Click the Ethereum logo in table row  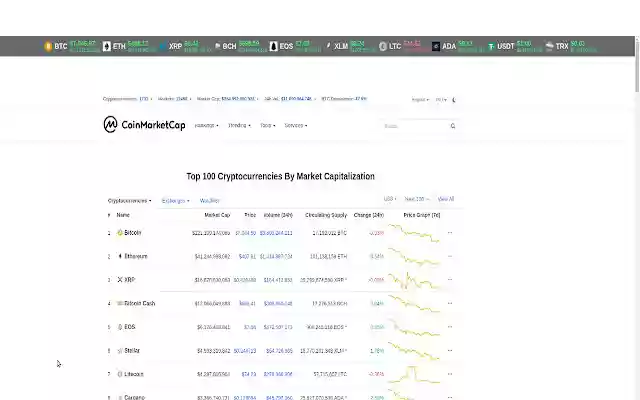pyautogui.click(x=120, y=256)
